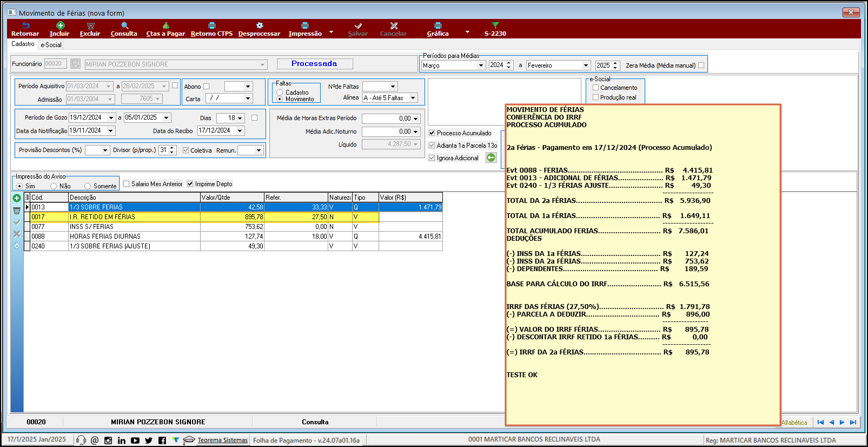Select Faltas Cadastro radio button
This screenshot has height=447, width=868.
pos(280,93)
